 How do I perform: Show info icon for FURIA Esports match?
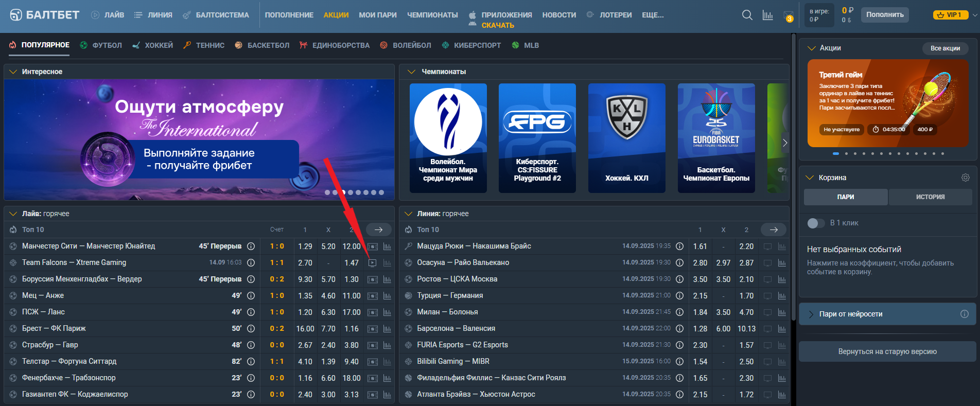[x=679, y=345]
